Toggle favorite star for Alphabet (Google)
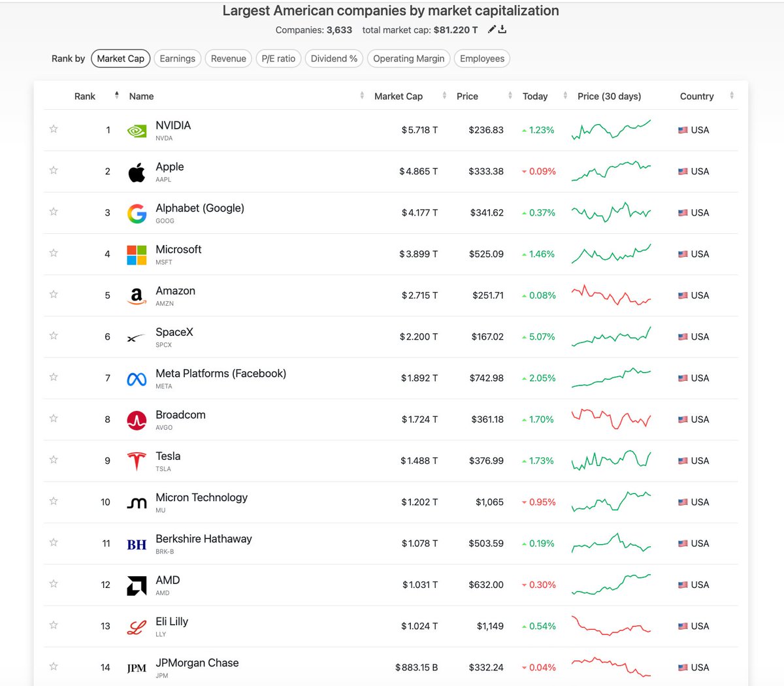Viewport: 784px width, 686px height. (x=54, y=211)
